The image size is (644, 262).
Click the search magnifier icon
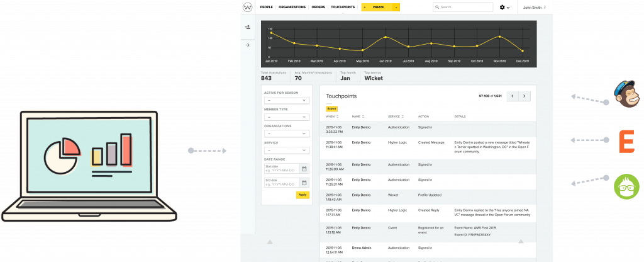[438, 8]
